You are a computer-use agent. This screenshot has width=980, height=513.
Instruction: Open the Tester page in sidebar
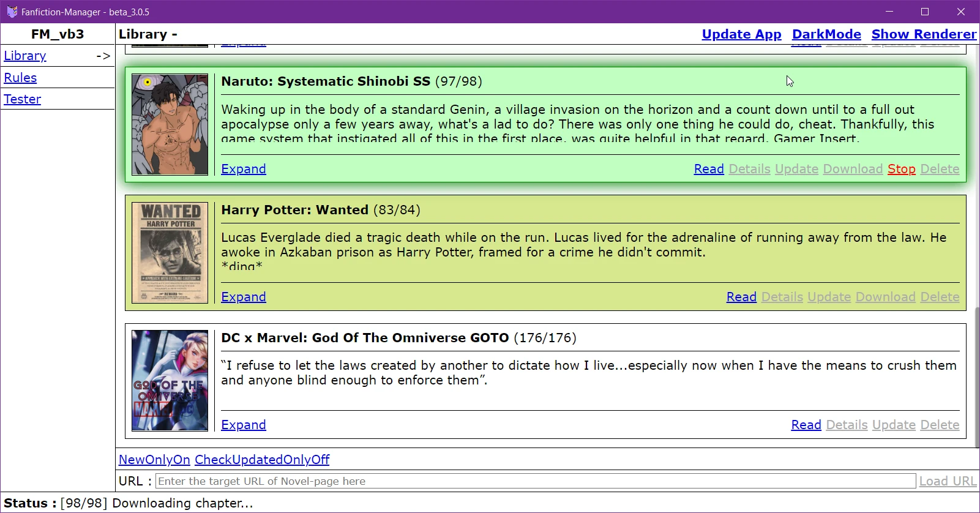tap(22, 99)
